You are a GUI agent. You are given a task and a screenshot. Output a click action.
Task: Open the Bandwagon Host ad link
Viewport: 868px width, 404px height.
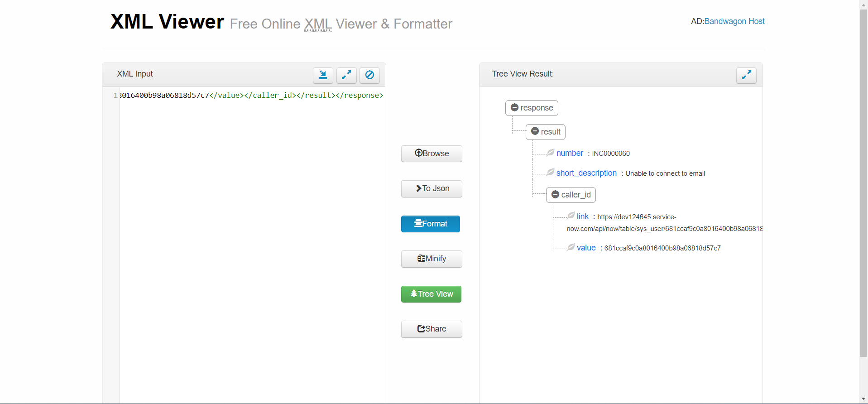(734, 21)
